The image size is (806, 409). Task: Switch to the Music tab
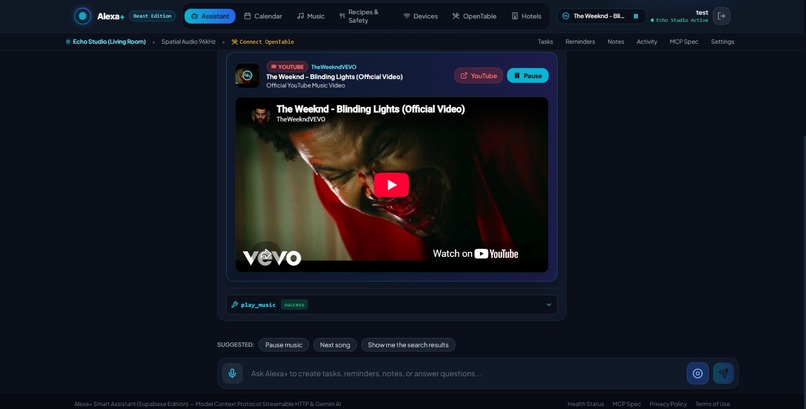310,16
